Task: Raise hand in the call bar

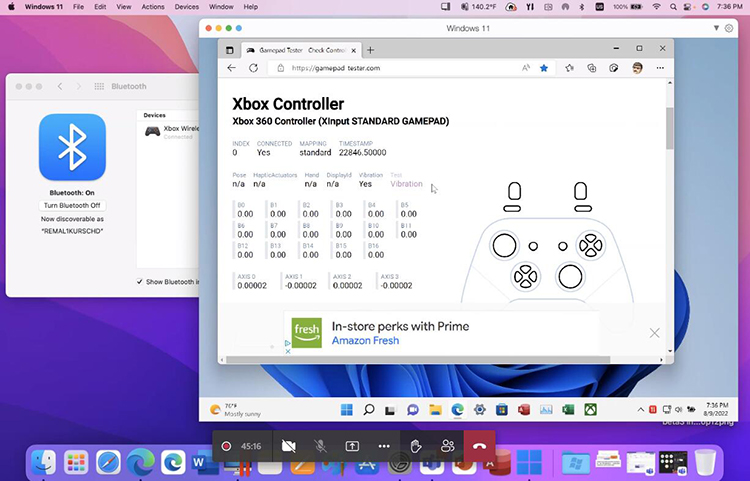Action: click(x=416, y=446)
